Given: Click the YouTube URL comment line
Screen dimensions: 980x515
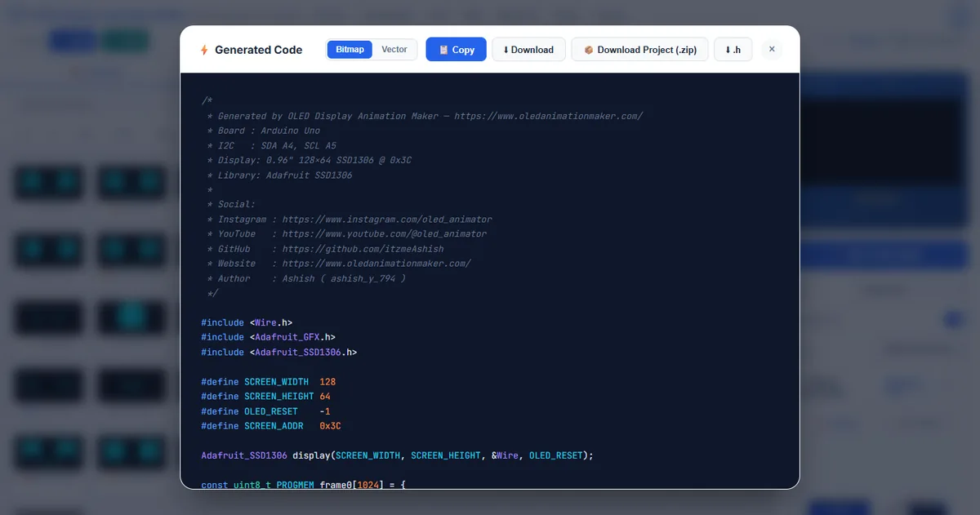Looking at the screenshot, I should [x=347, y=233].
